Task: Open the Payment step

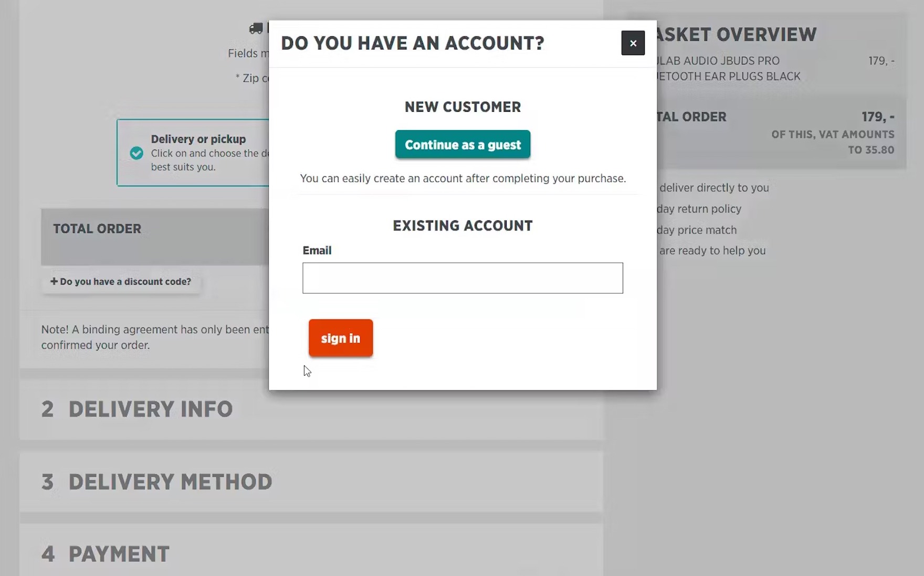Action: (119, 554)
